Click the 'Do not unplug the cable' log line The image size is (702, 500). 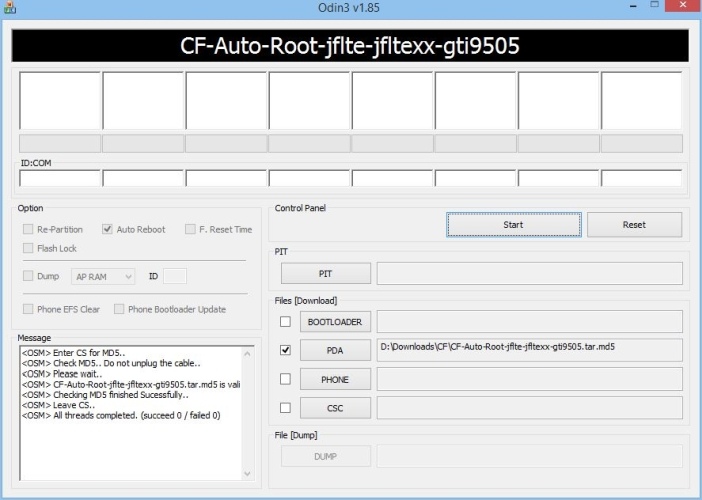(111, 363)
